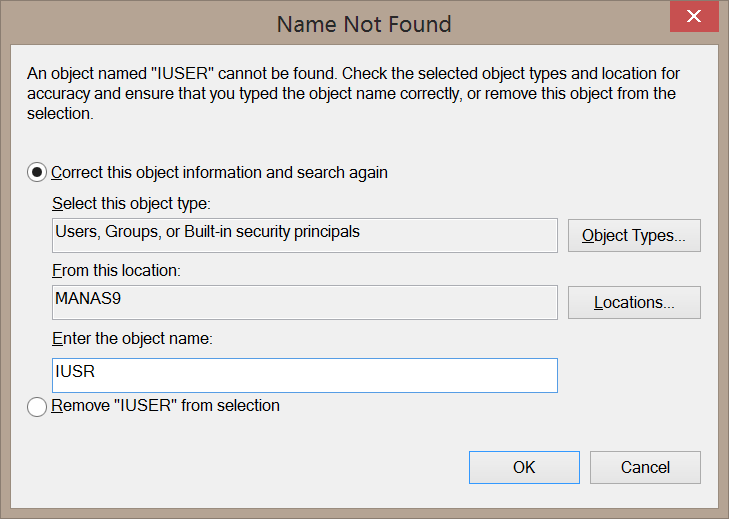Image resolution: width=729 pixels, height=519 pixels.
Task: Click the Correct this object information label text
Action: pyautogui.click(x=219, y=173)
